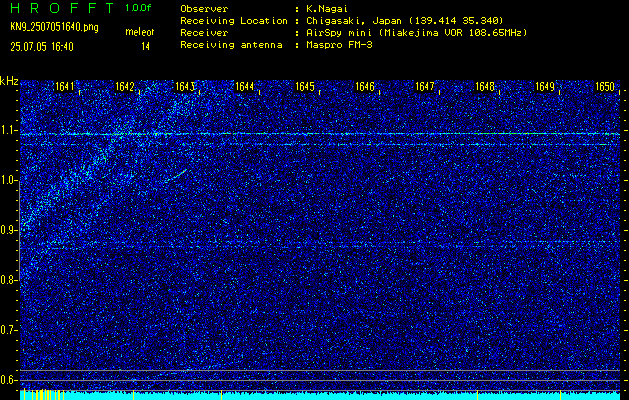Click the Chigasaki, Japan coordinates text
The width and height of the screenshot is (629, 400).
click(x=404, y=21)
